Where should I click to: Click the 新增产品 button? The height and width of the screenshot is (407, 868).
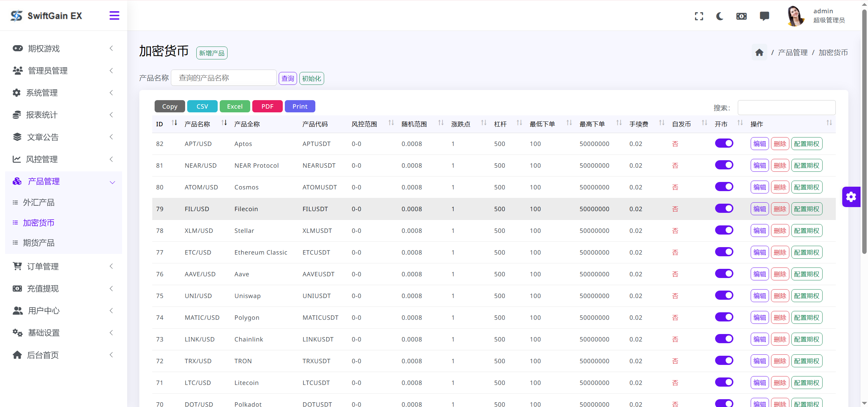(212, 53)
